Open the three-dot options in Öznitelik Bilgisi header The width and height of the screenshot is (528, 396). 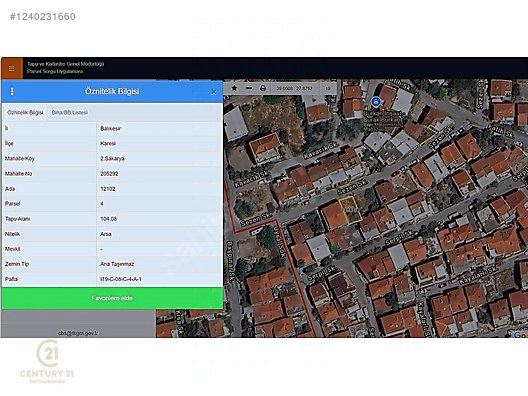pos(12,92)
